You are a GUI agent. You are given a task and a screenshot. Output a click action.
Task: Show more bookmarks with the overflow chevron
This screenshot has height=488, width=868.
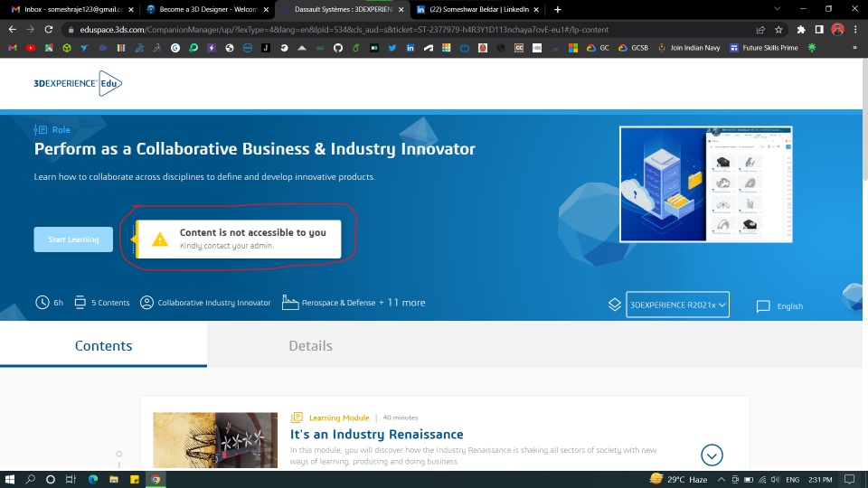[854, 48]
